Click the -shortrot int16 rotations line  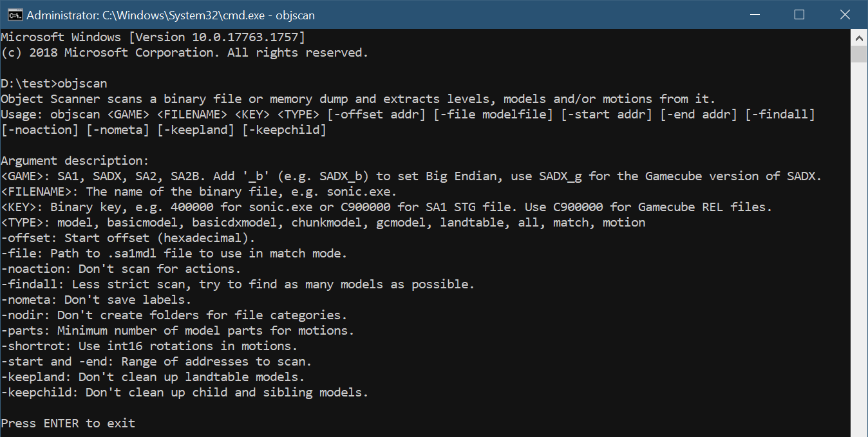(x=149, y=346)
